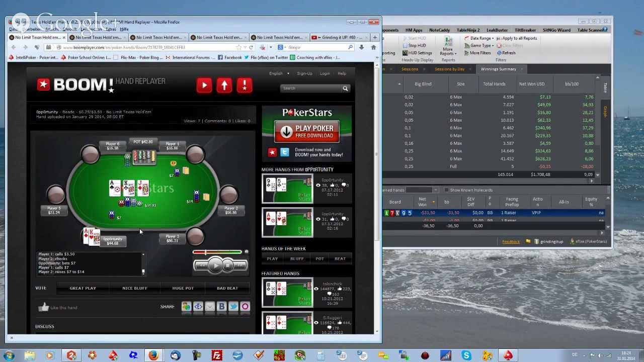Click the search magnifier on BOOM page
This screenshot has width=644, height=362.
click(345, 88)
